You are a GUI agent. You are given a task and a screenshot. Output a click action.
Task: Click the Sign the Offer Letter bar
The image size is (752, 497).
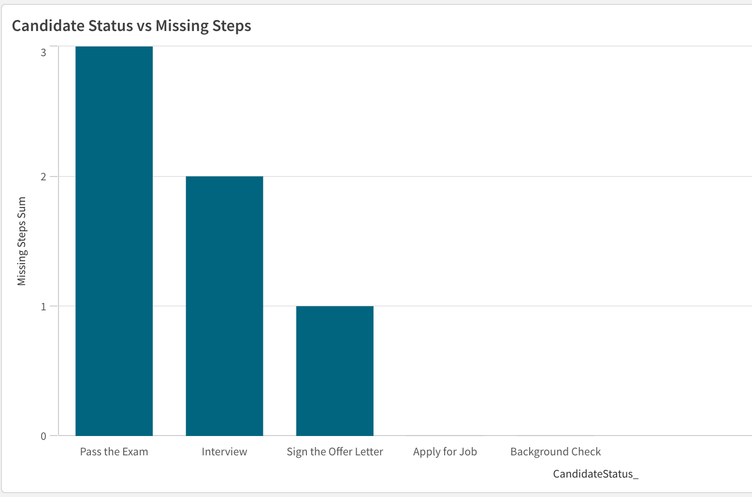[334, 370]
